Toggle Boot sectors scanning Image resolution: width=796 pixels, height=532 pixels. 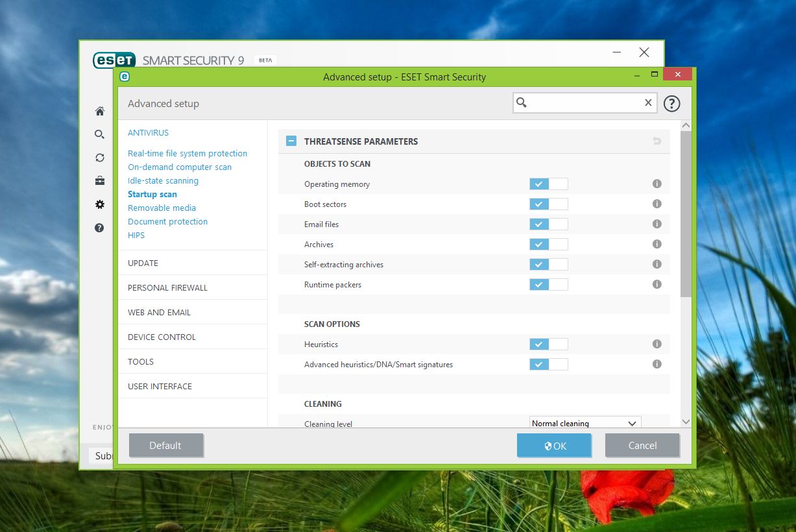[x=549, y=204]
